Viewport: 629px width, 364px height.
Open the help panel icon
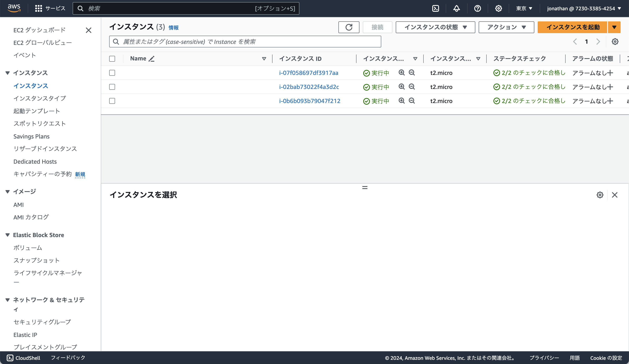(x=477, y=8)
